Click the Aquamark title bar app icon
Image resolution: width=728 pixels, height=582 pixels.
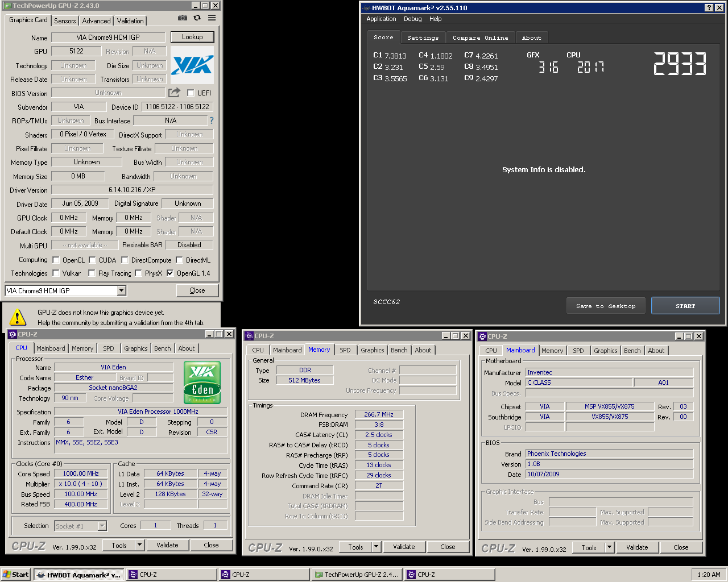point(366,8)
